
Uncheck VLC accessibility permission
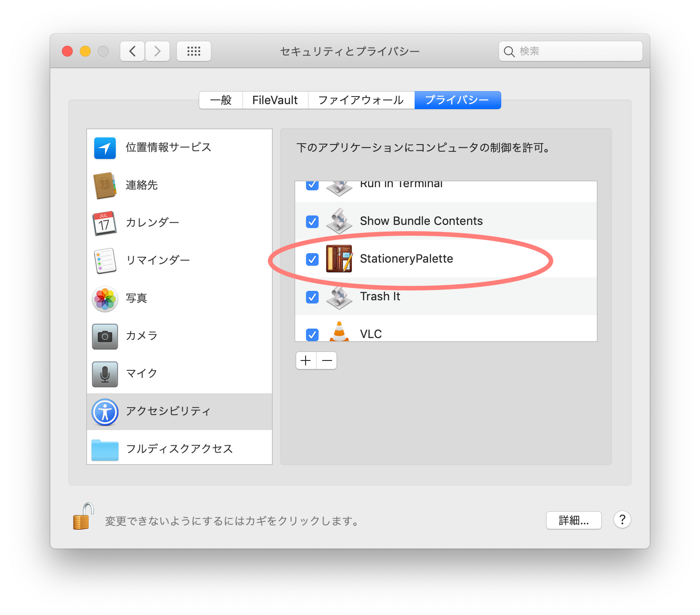[312, 334]
